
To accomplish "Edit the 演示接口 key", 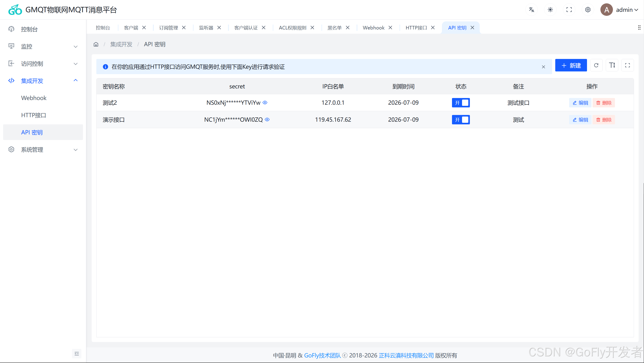I will click(x=580, y=120).
